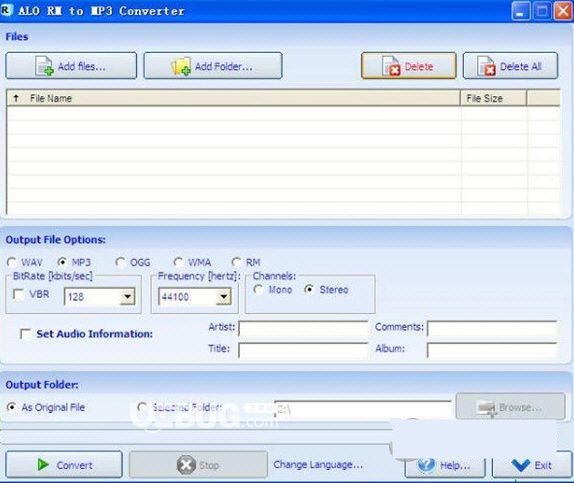Image resolution: width=574 pixels, height=483 pixels.
Task: Open the BitRate 128 dropdown
Action: [x=127, y=297]
